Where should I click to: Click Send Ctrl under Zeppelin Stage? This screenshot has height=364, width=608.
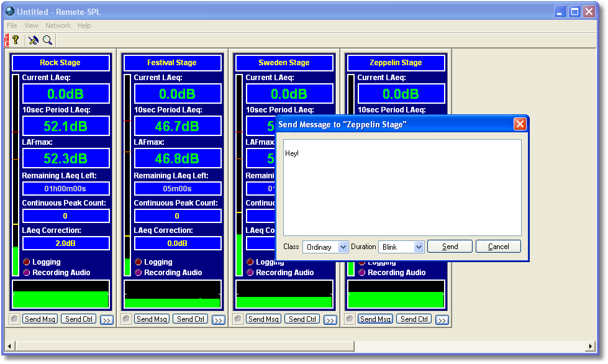tap(414, 319)
